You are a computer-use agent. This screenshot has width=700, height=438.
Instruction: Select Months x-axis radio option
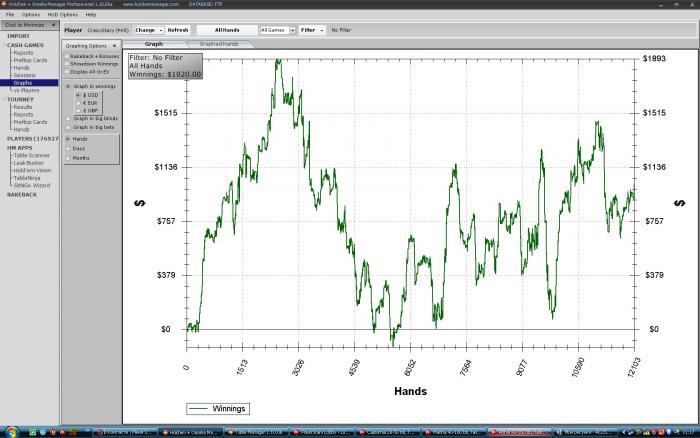[68, 158]
